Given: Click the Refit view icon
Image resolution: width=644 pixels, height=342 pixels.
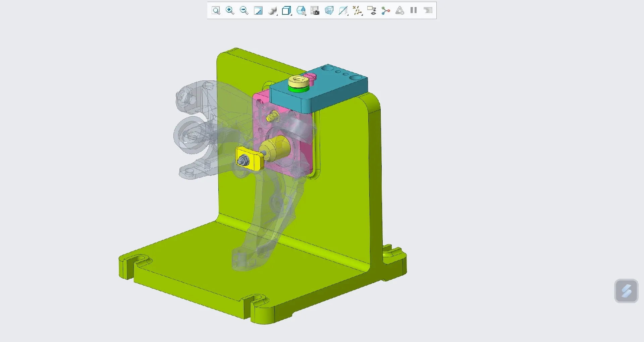Looking at the screenshot, I should (216, 11).
